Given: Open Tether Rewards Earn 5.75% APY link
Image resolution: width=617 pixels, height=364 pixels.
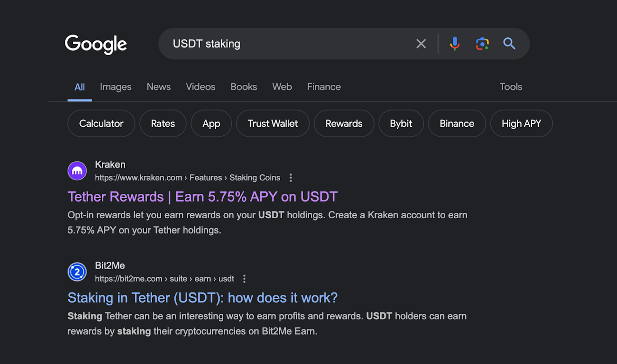Looking at the screenshot, I should pos(202,197).
